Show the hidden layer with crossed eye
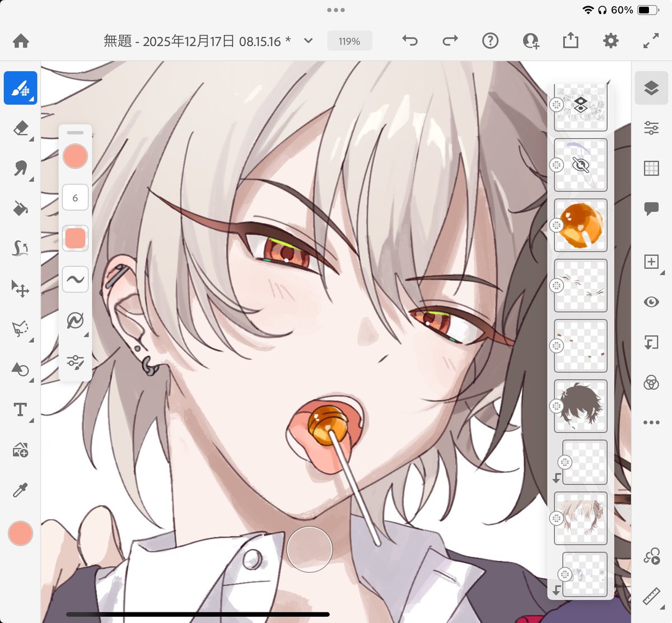The image size is (672, 623). coord(581,165)
